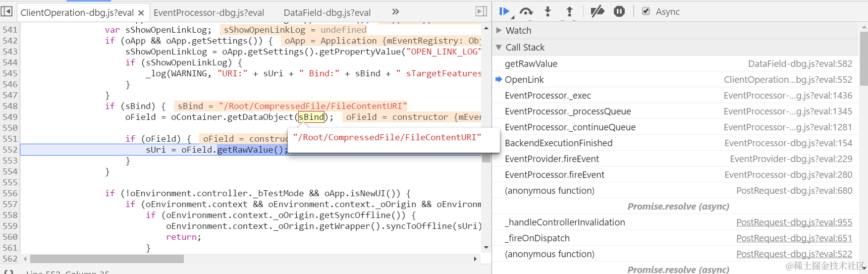This screenshot has width=868, height=274.
Task: Switch to ClientOperation-dbg.js?eval tab
Action: (77, 13)
